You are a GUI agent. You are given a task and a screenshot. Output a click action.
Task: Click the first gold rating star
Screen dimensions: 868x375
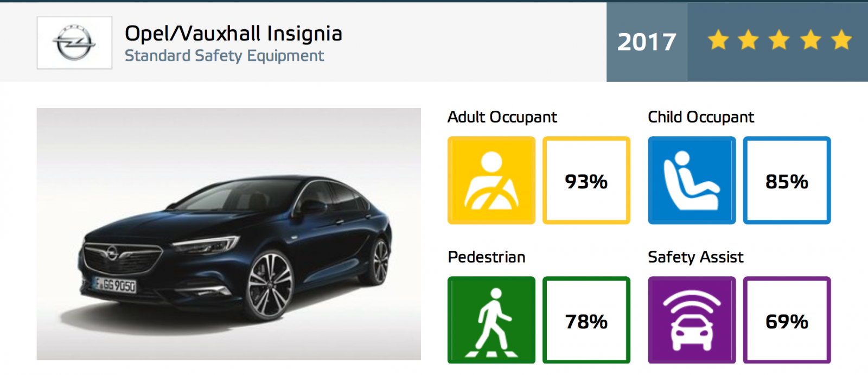[x=718, y=40]
